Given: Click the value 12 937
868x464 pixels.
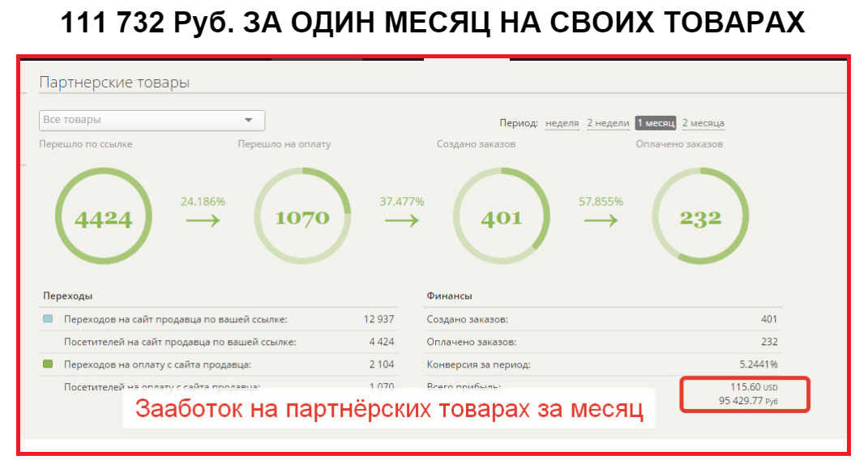Looking at the screenshot, I should pos(378,319).
